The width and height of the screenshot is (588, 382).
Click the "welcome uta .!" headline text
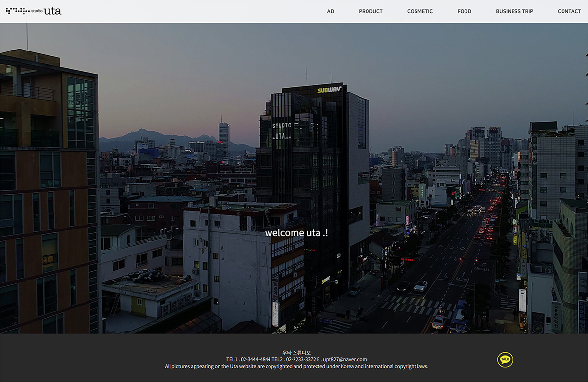pyautogui.click(x=296, y=233)
